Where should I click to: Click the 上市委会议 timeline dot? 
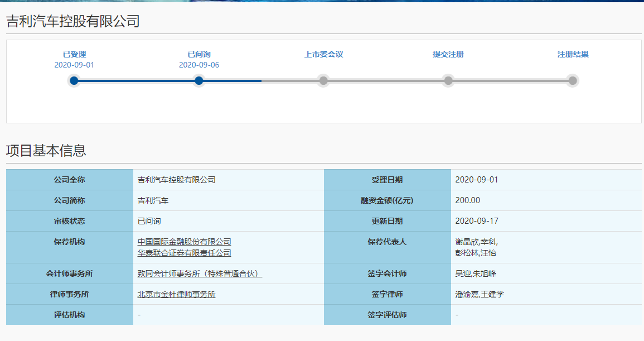(323, 81)
